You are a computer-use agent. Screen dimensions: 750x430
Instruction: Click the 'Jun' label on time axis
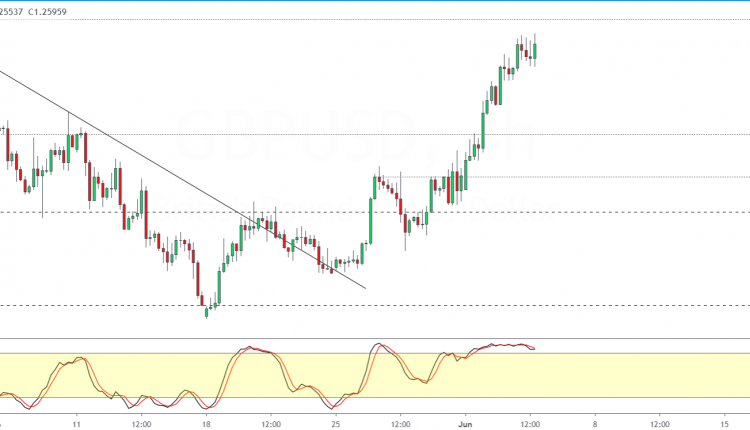pyautogui.click(x=465, y=422)
